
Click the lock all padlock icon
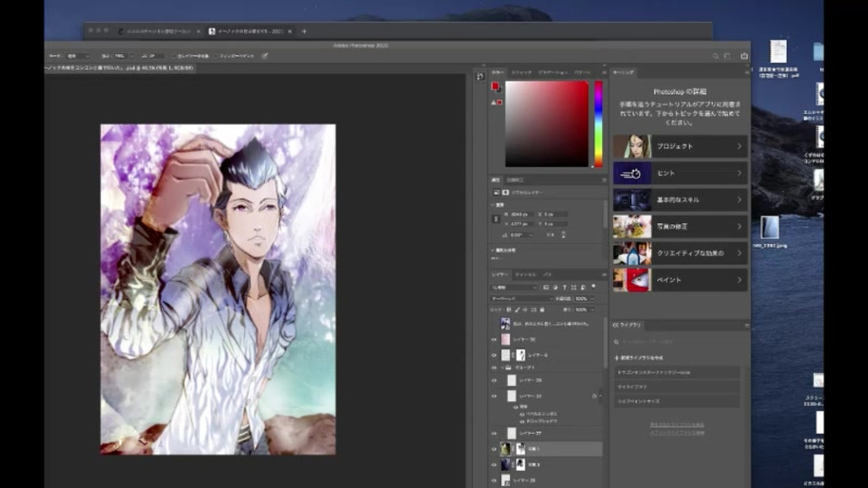tap(542, 310)
